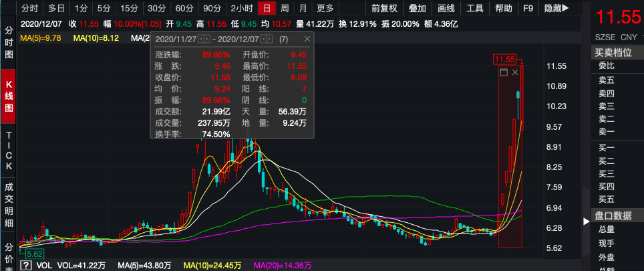Open the 分时图 sidebar tab

click(9, 42)
